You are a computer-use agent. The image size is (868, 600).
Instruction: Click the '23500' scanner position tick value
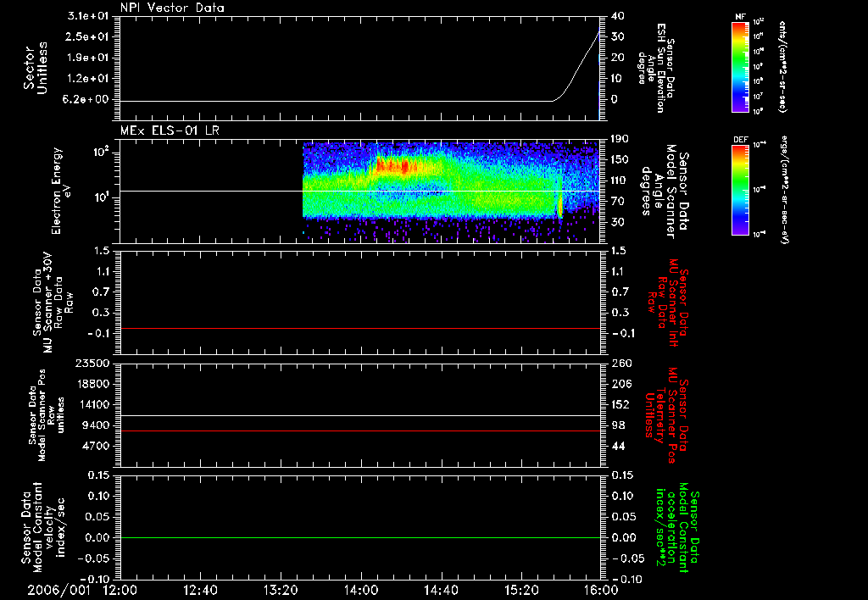point(92,363)
